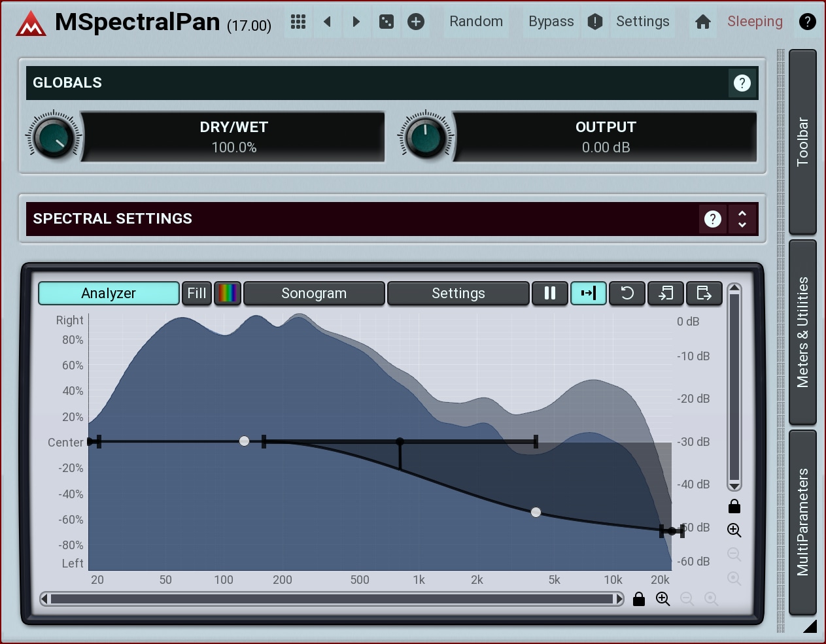Screen dimensions: 826x644
Task: Toggle the Bypass button
Action: 551,22
